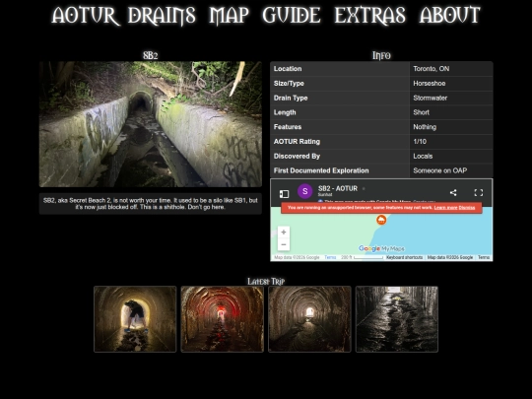Click the First Documented Exploration label
532x399 pixels.
(321, 170)
